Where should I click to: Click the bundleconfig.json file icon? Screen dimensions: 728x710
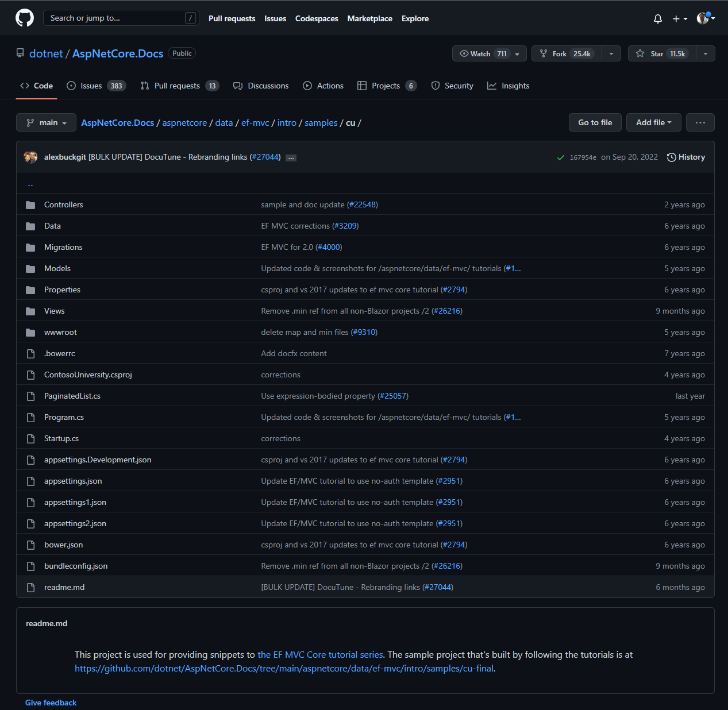30,566
